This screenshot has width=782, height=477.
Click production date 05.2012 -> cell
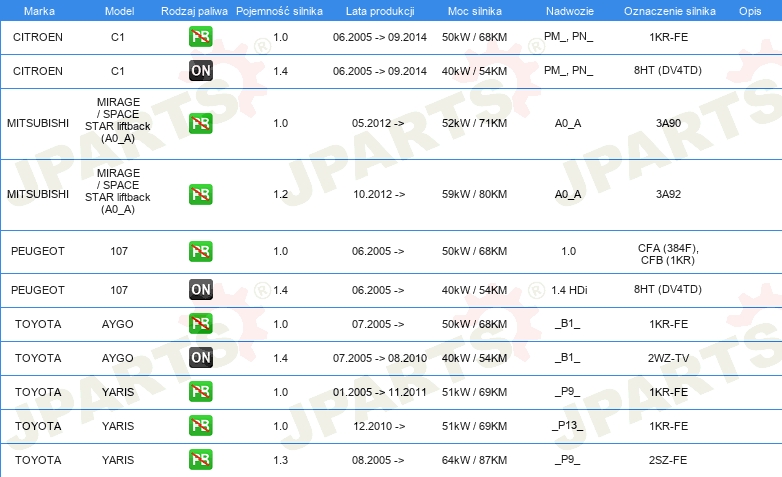378,123
